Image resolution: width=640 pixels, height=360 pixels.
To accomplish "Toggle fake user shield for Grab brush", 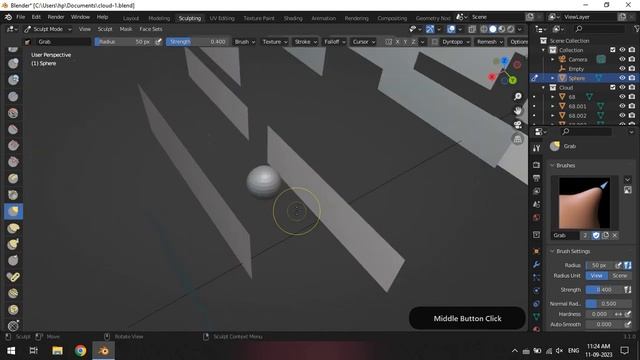I will (x=596, y=236).
